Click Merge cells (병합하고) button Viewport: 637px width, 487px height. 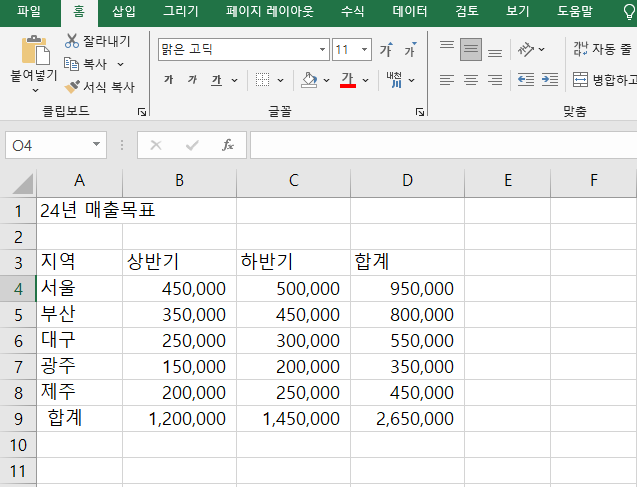[604, 80]
